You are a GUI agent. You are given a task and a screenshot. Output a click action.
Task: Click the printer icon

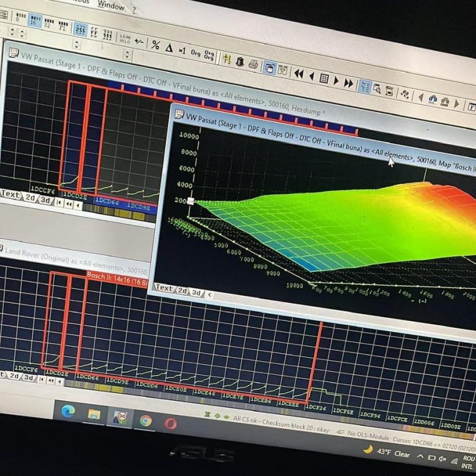pyautogui.click(x=253, y=64)
